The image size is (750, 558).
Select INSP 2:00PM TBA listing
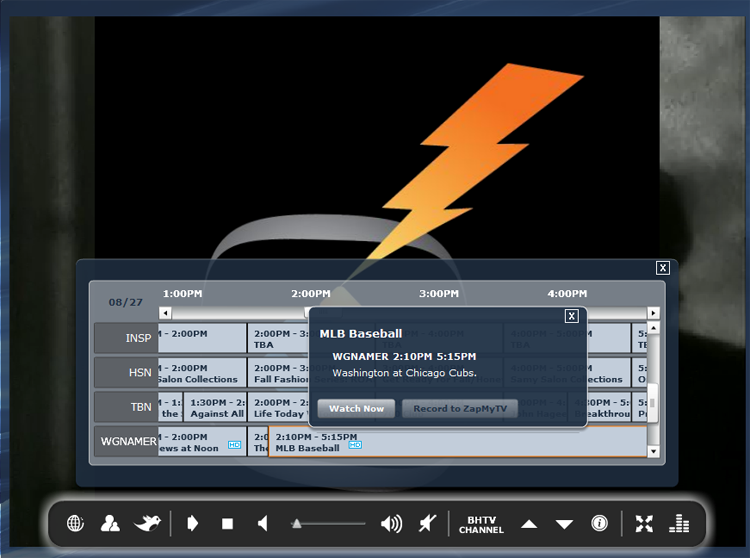[x=279, y=339]
